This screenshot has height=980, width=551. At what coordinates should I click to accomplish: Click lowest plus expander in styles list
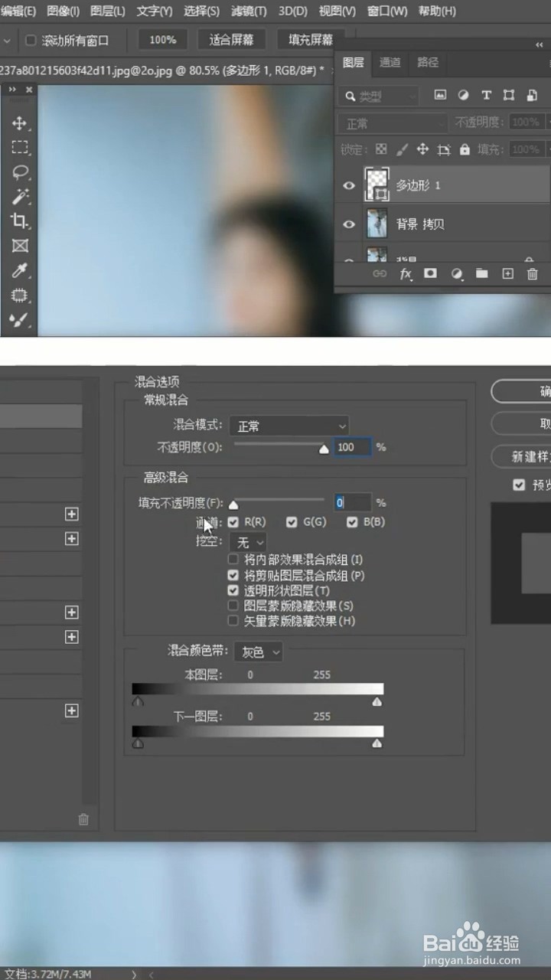point(72,710)
